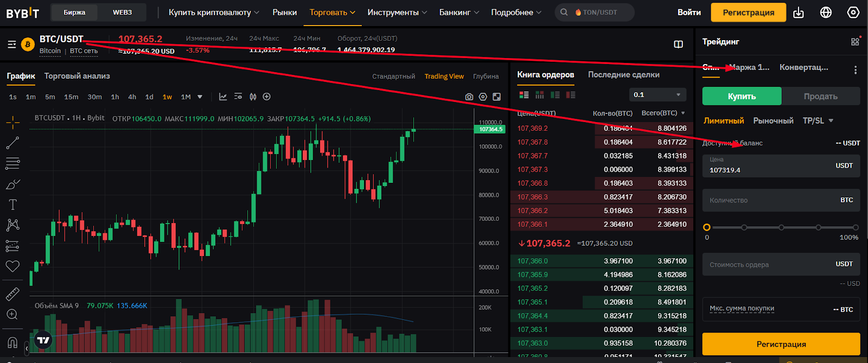
Task: Expand the chart to fullscreen
Action: pyautogui.click(x=497, y=97)
